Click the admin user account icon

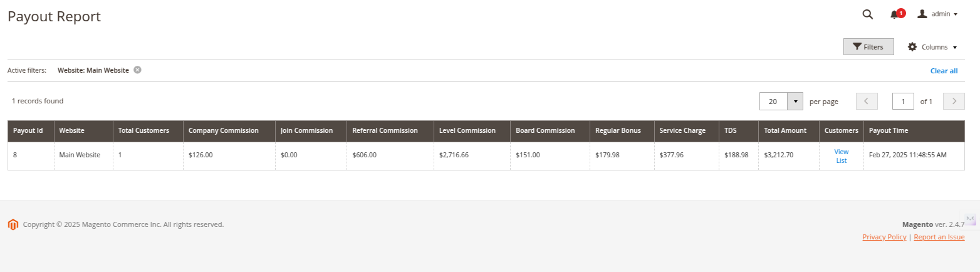click(922, 14)
